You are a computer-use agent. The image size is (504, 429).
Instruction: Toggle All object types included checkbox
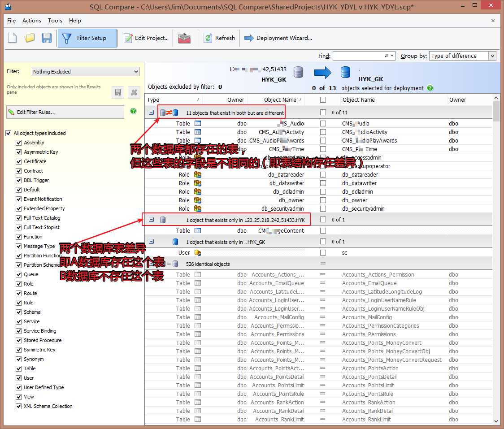[x=9, y=133]
